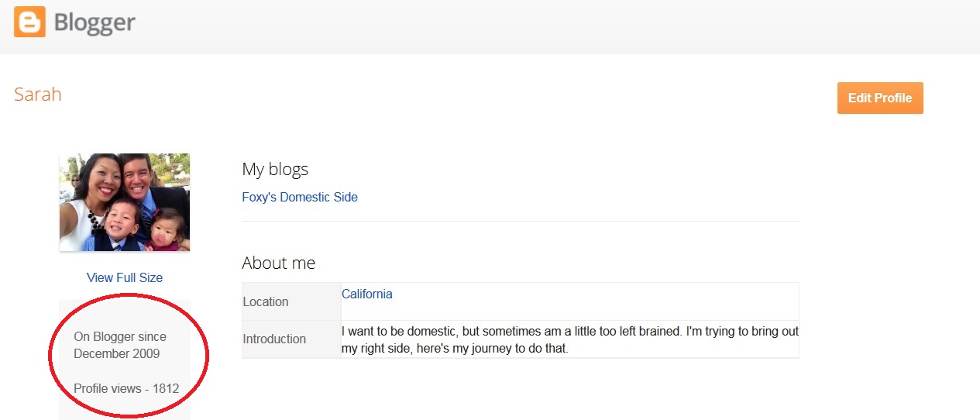Screen dimensions: 980x420
Task: Click the Blogger wordmark text
Action: [x=95, y=23]
